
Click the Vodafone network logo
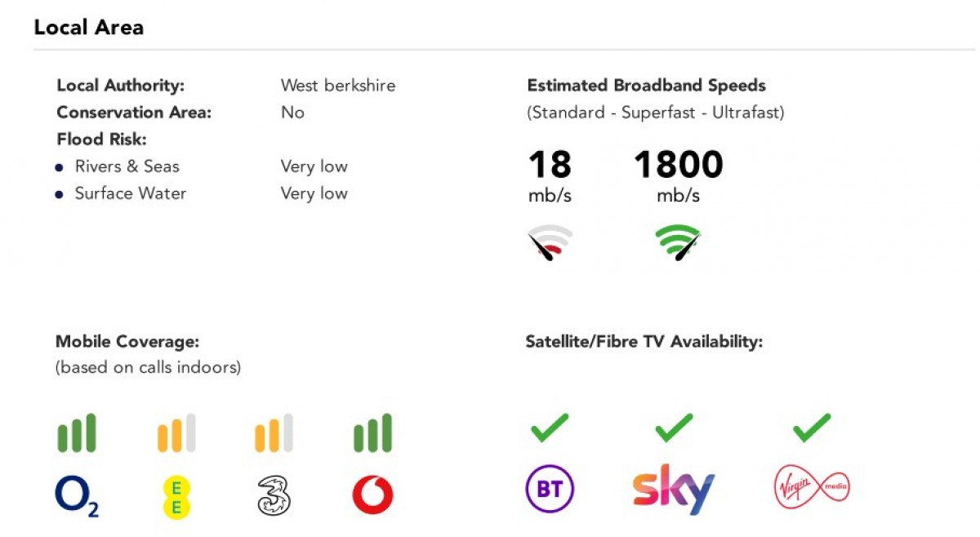click(x=372, y=496)
